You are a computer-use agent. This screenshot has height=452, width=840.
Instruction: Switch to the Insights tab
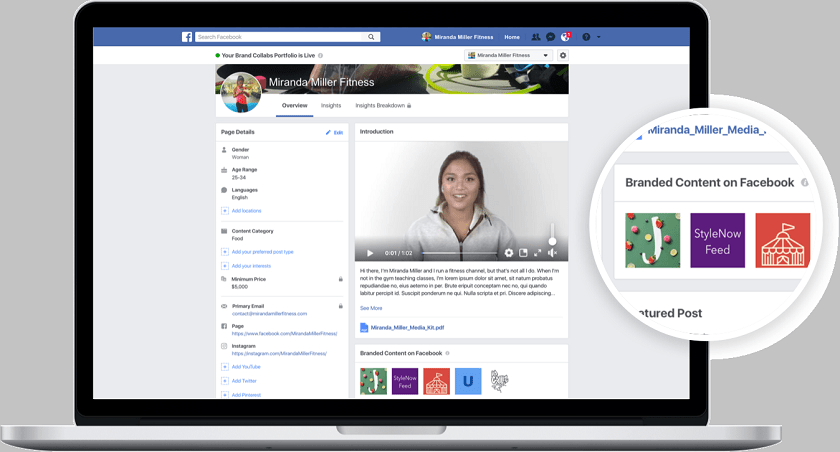(x=331, y=105)
